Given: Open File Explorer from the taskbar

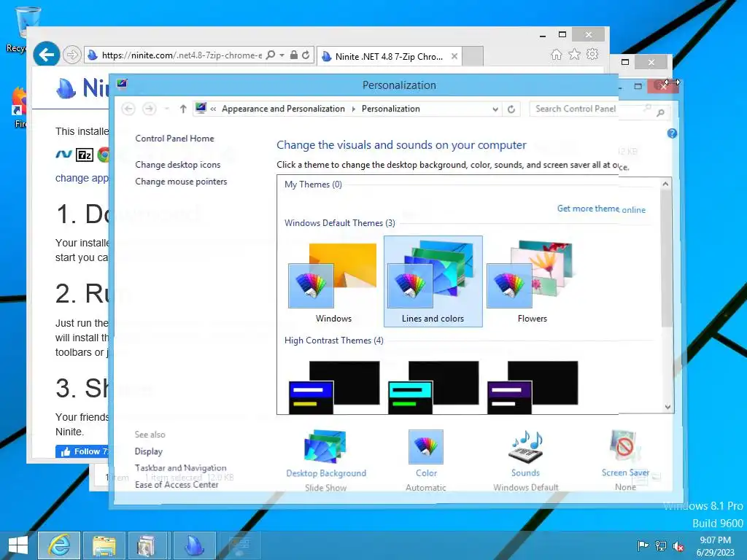Looking at the screenshot, I should point(104,545).
